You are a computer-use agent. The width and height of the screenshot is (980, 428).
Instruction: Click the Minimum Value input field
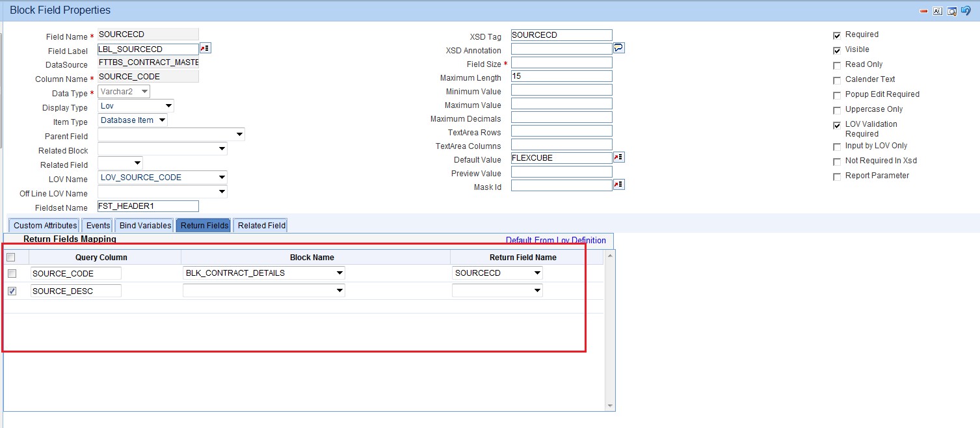tap(562, 90)
